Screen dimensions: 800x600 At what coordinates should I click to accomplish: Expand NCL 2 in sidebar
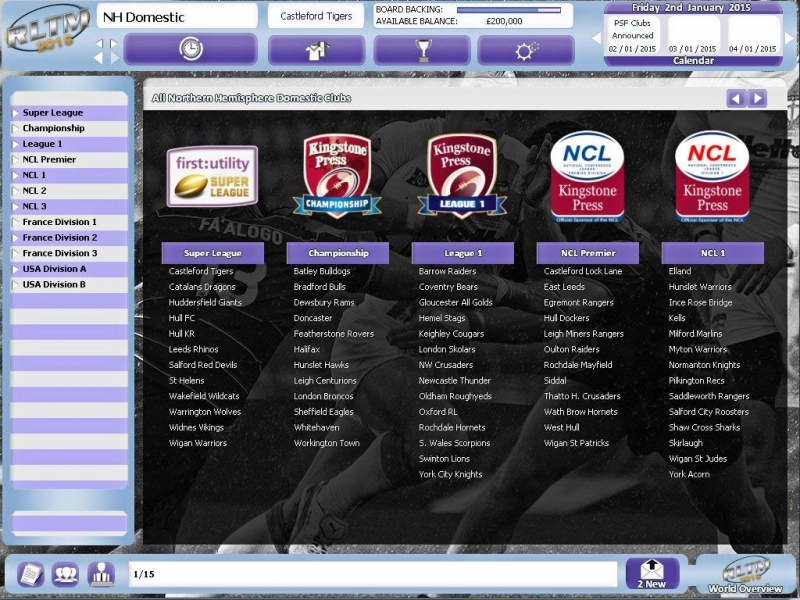pos(69,191)
